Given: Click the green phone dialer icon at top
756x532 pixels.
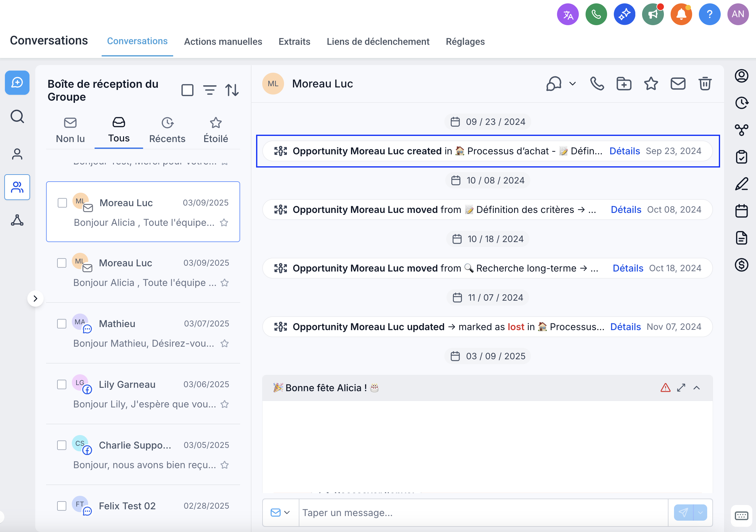Looking at the screenshot, I should click(596, 14).
